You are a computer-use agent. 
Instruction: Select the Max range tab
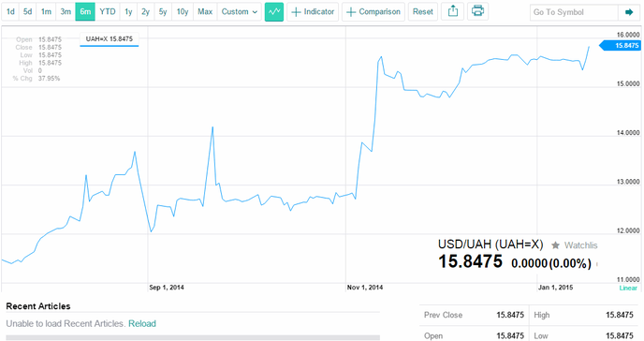coord(205,12)
